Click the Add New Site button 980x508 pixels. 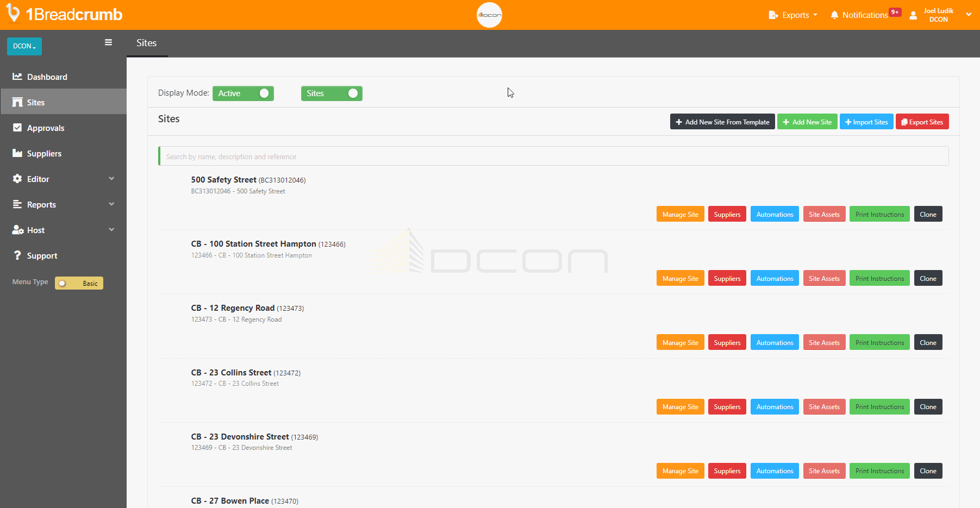coord(807,121)
